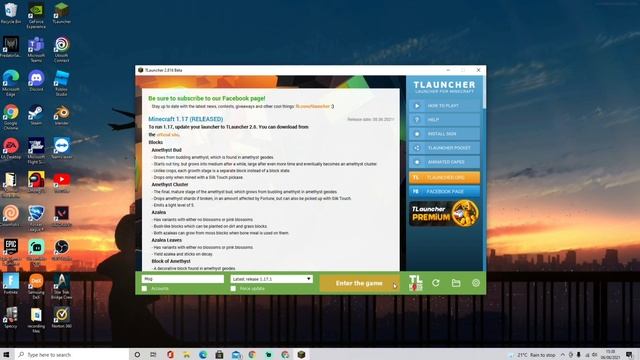Select the Rocket League desktop icon
The width and height of the screenshot is (640, 360).
coord(36,219)
